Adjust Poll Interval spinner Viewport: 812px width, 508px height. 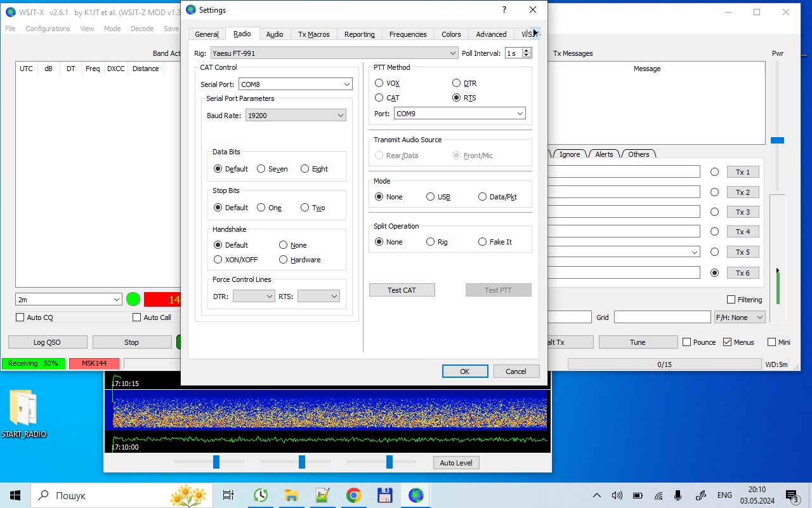click(x=518, y=53)
